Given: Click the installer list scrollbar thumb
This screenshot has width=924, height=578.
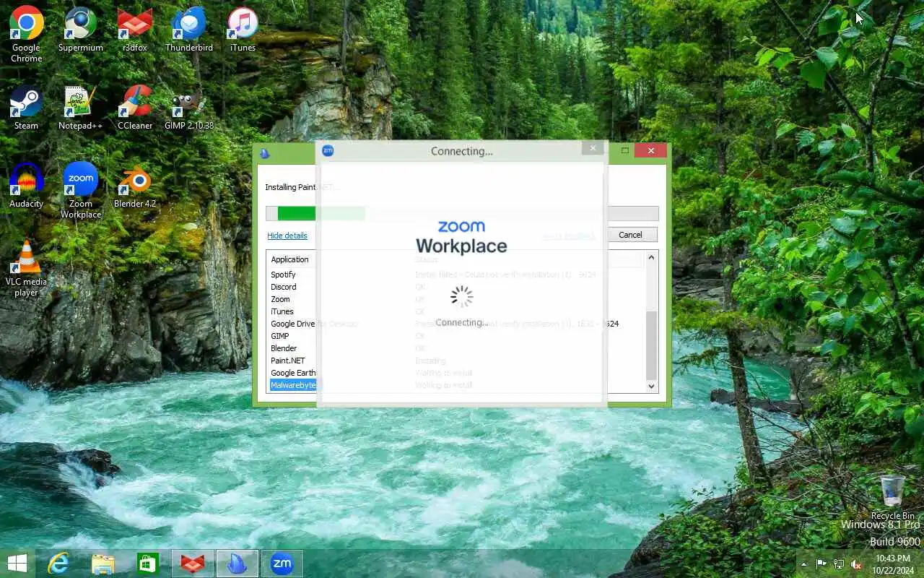Looking at the screenshot, I should coord(652,345).
